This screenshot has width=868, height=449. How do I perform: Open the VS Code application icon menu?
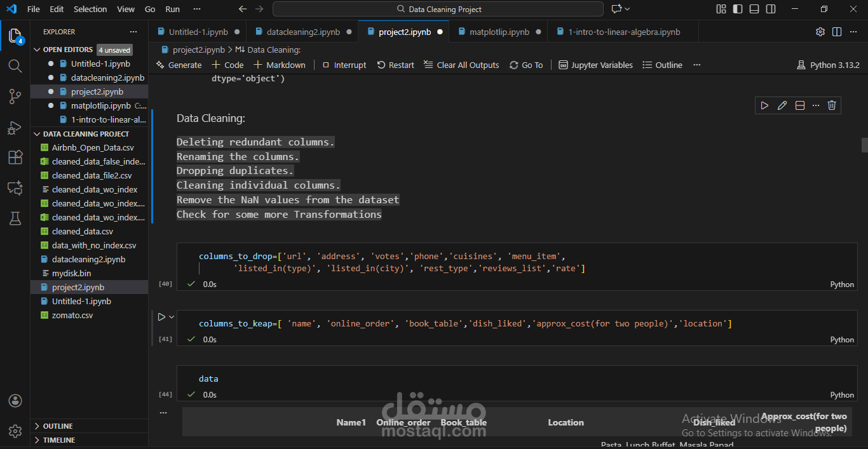click(11, 9)
